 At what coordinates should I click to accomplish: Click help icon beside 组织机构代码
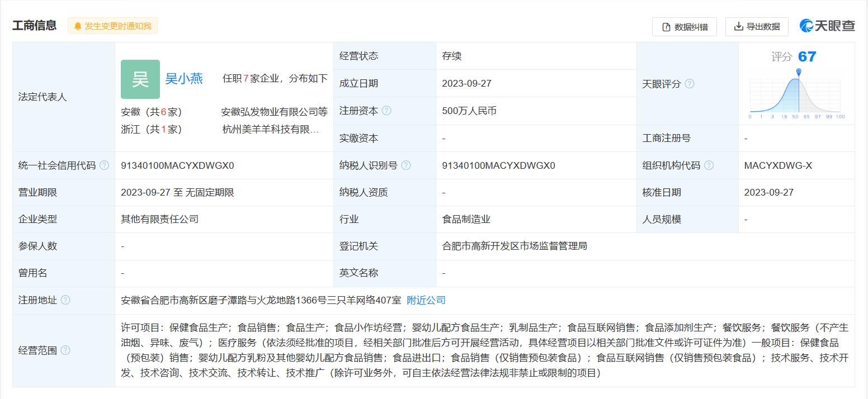coord(709,165)
